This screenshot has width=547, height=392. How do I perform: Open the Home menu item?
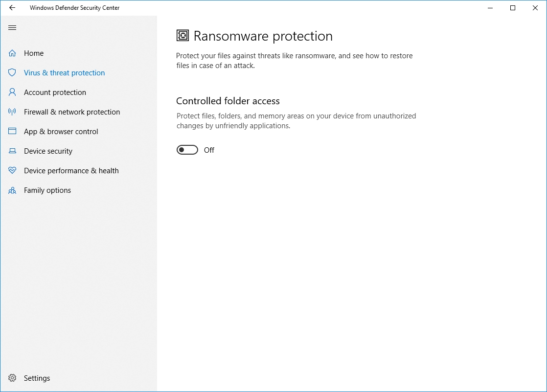pyautogui.click(x=34, y=53)
